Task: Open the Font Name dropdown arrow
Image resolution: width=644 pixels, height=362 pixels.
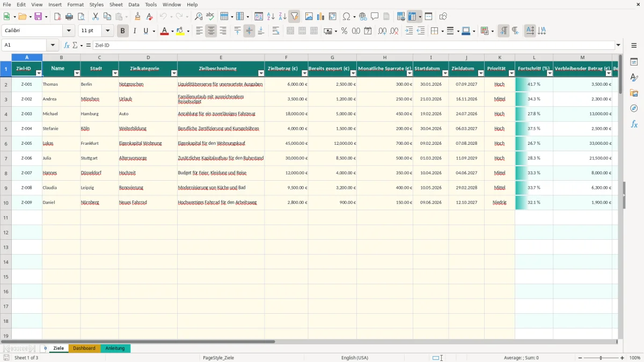Action: pos(69,31)
